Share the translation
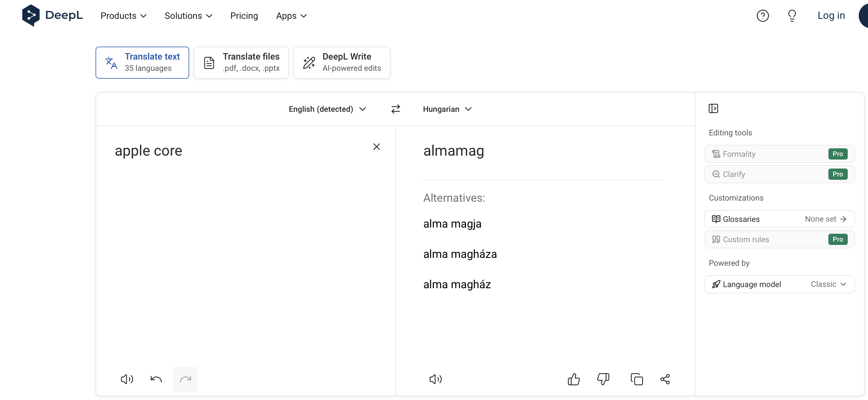 coord(665,379)
